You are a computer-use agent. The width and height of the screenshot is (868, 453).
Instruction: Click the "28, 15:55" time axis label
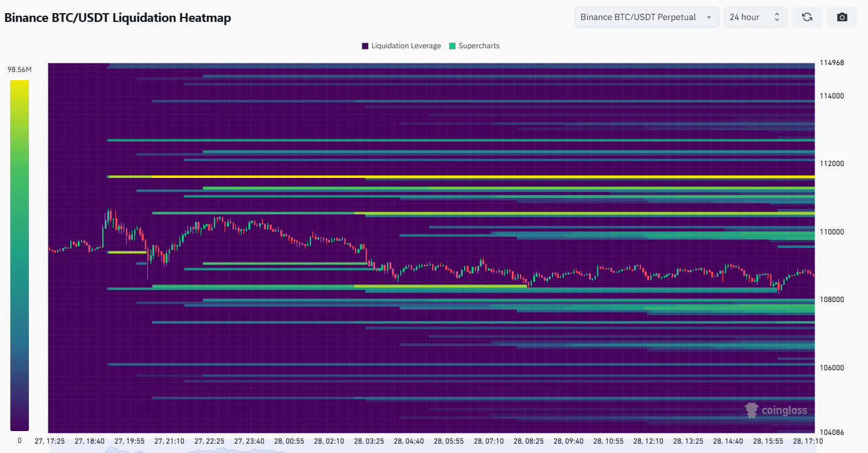768,441
